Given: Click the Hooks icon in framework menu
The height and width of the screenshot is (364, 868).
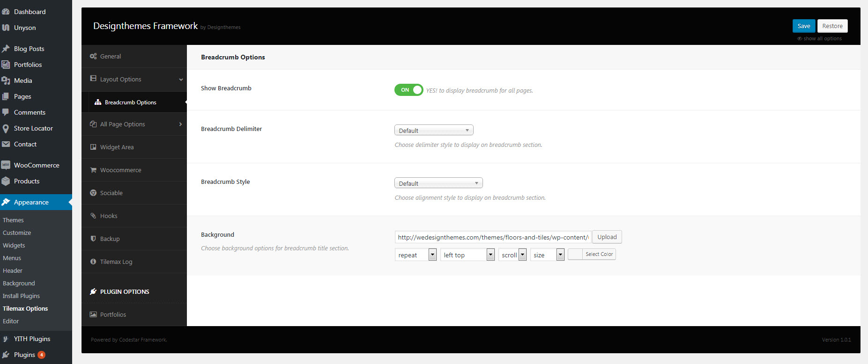Looking at the screenshot, I should 93,216.
